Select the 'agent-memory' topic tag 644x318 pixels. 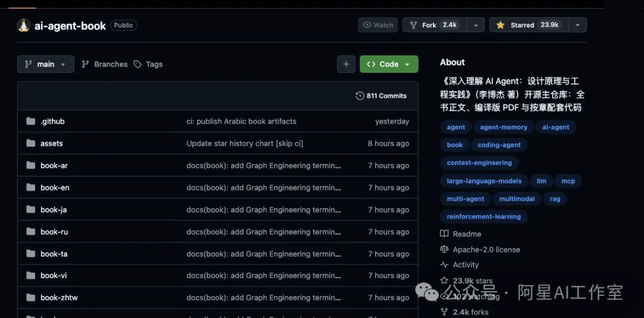[x=503, y=127]
